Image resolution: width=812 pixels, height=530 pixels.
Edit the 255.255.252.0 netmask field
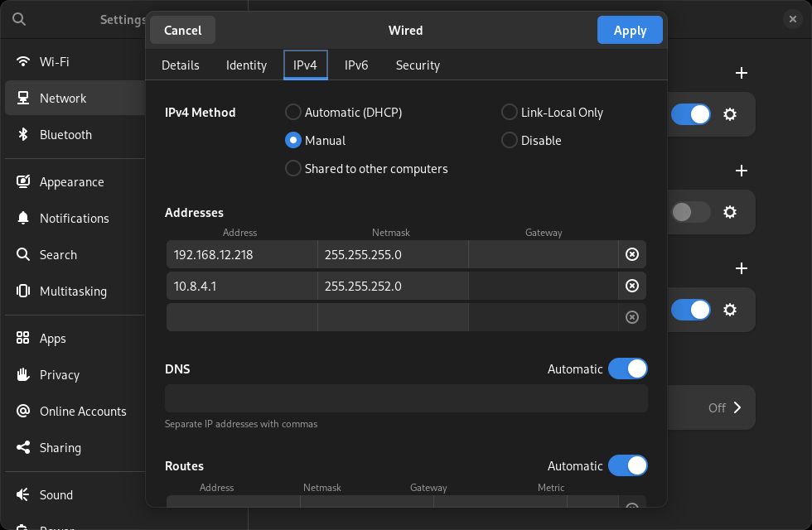click(x=392, y=286)
